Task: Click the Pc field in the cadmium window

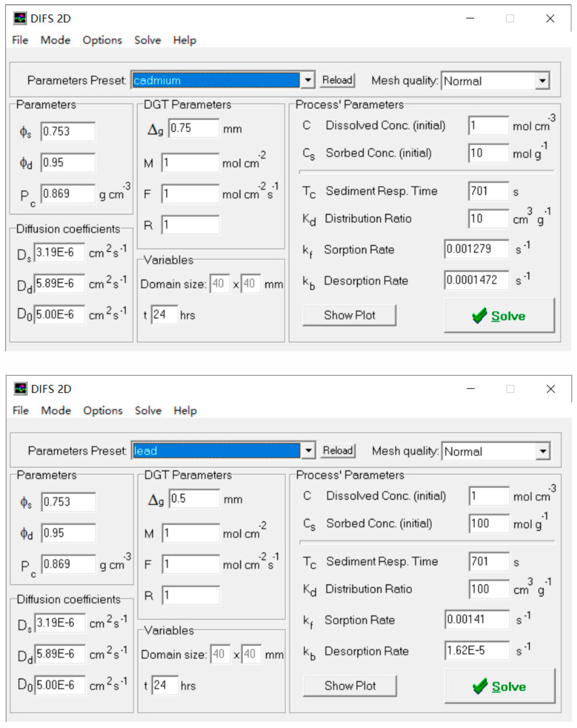Action: click(68, 193)
